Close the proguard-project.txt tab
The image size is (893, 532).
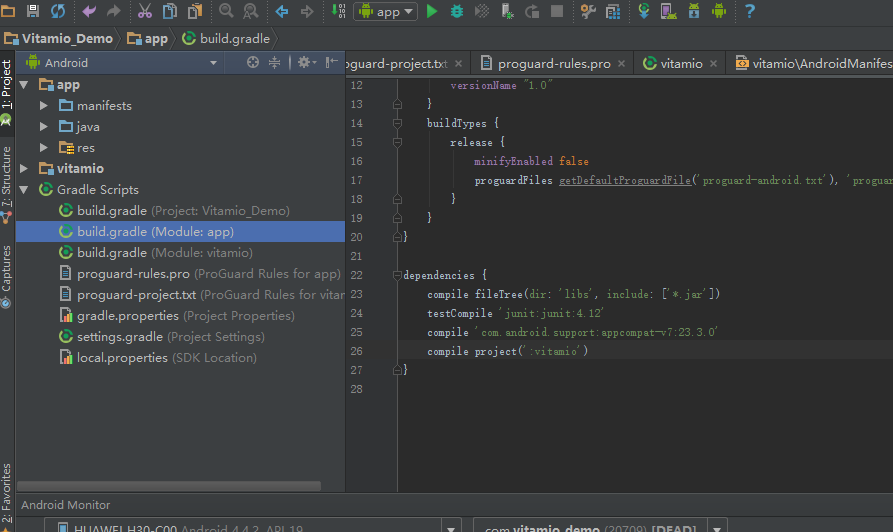coord(458,64)
